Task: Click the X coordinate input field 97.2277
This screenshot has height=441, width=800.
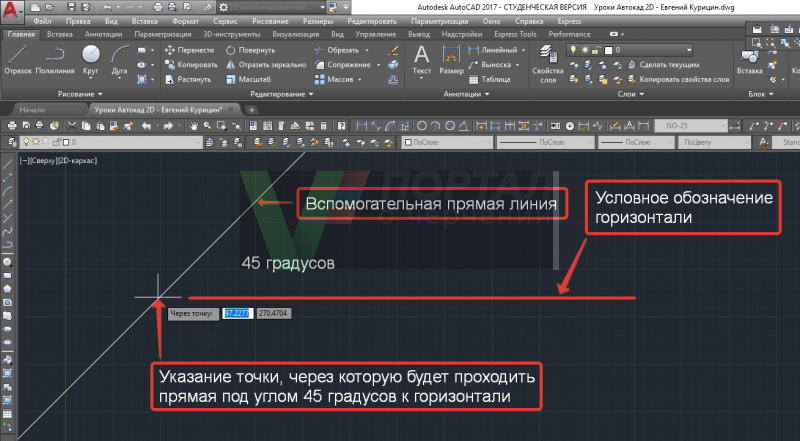Action: click(237, 313)
